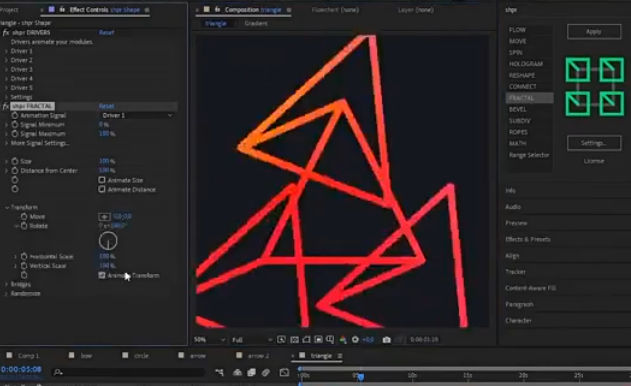Click the snapshot camera icon in viewer
This screenshot has width=631, height=386.
tap(386, 340)
